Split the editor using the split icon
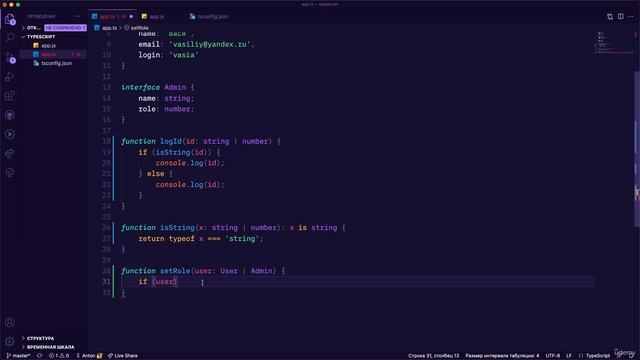 pyautogui.click(x=620, y=17)
